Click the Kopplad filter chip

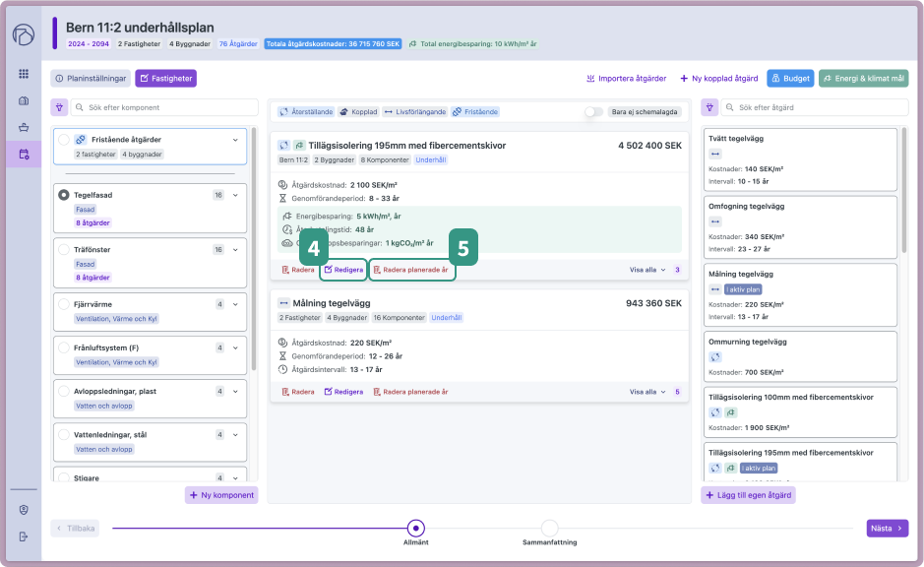pos(359,112)
